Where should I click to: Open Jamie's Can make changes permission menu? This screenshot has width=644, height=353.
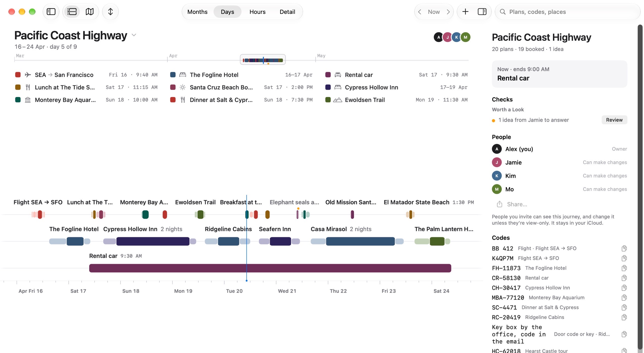(605, 162)
